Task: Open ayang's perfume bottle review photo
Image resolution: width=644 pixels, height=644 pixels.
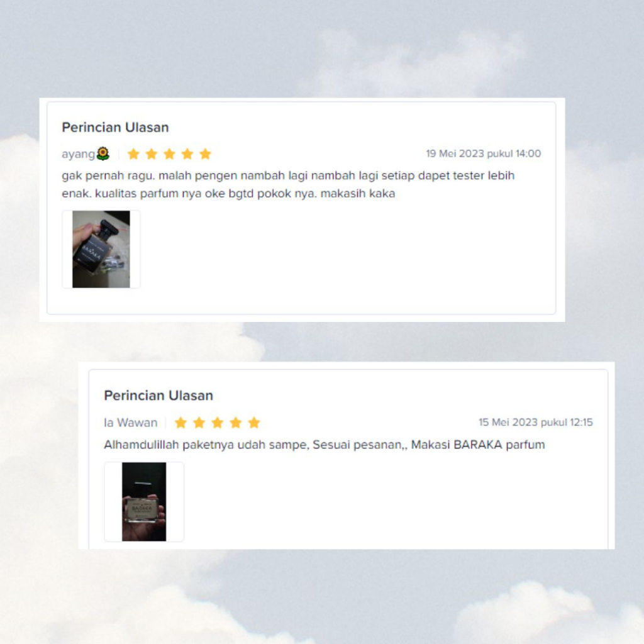Action: [x=101, y=249]
